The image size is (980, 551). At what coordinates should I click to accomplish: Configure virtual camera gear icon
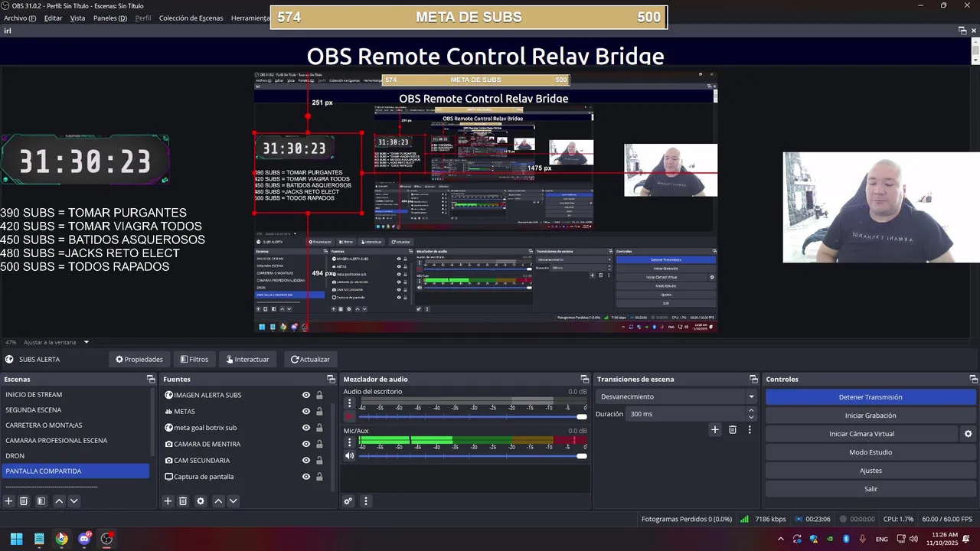(969, 434)
